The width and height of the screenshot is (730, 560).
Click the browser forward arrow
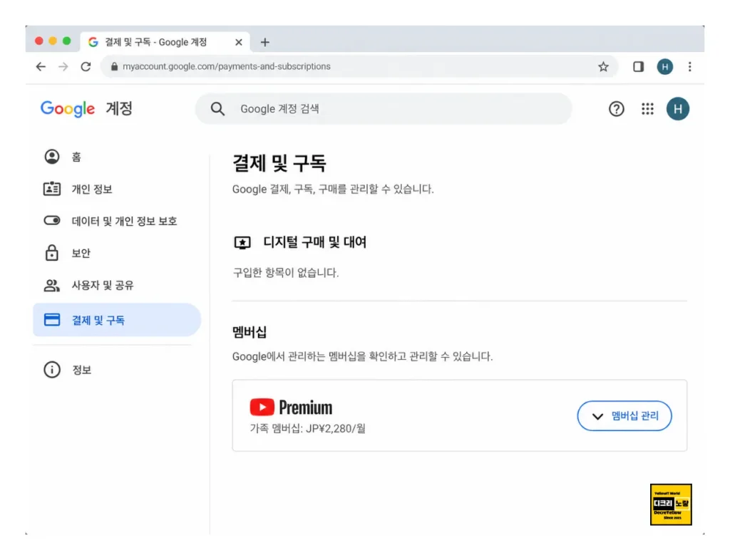pos(63,66)
